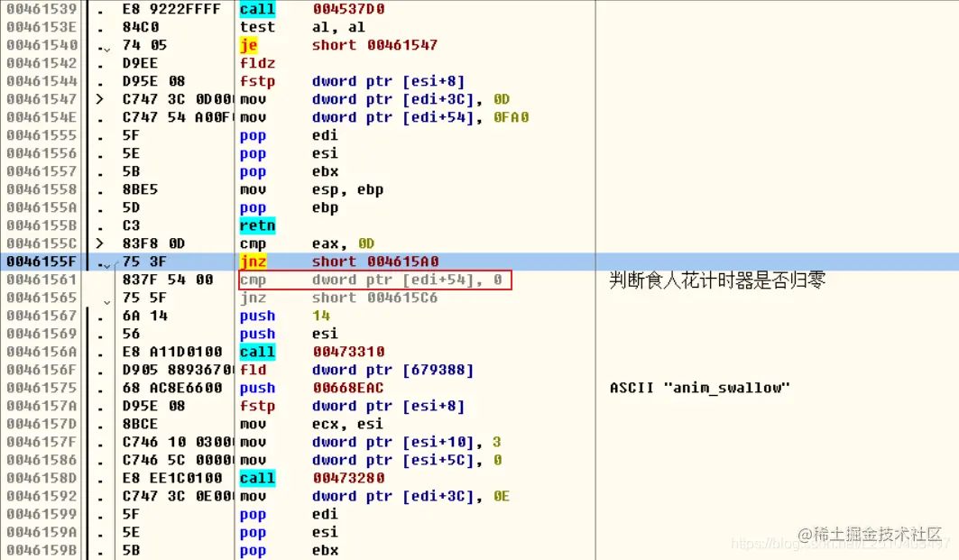Image resolution: width=959 pixels, height=560 pixels.
Task: Select jnz short 004615C6 instruction
Action: (x=338, y=298)
